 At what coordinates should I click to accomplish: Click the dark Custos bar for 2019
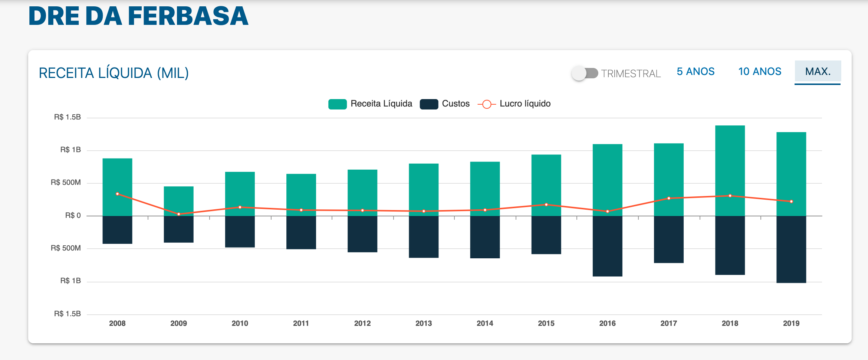coord(791,249)
